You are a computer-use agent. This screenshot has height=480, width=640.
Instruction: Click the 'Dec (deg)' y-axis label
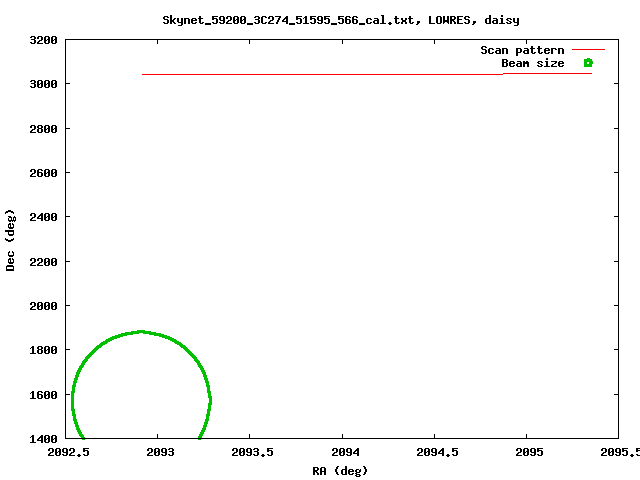[x=10, y=240]
